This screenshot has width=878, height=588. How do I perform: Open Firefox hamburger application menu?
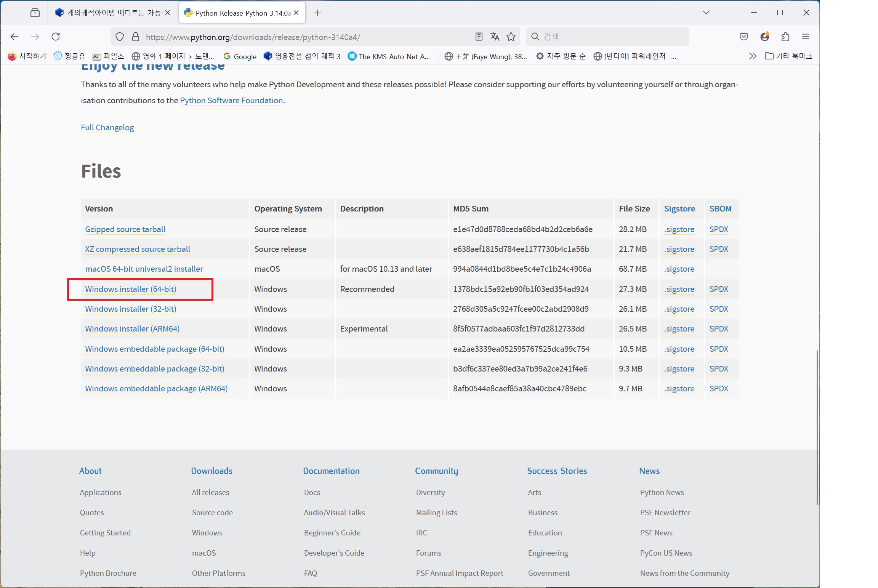tap(806, 37)
